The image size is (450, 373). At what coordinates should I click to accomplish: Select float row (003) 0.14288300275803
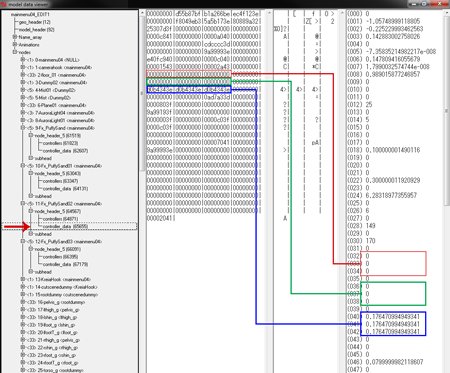pyautogui.click(x=384, y=36)
